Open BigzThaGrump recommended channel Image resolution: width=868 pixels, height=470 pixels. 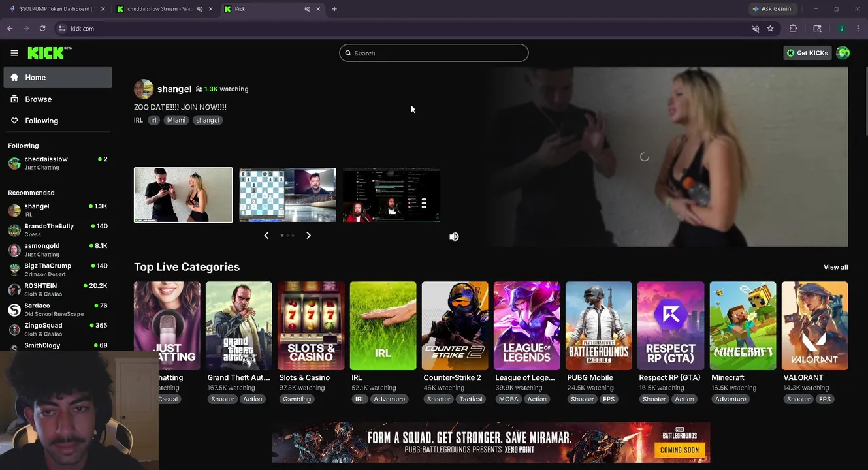[57, 270]
